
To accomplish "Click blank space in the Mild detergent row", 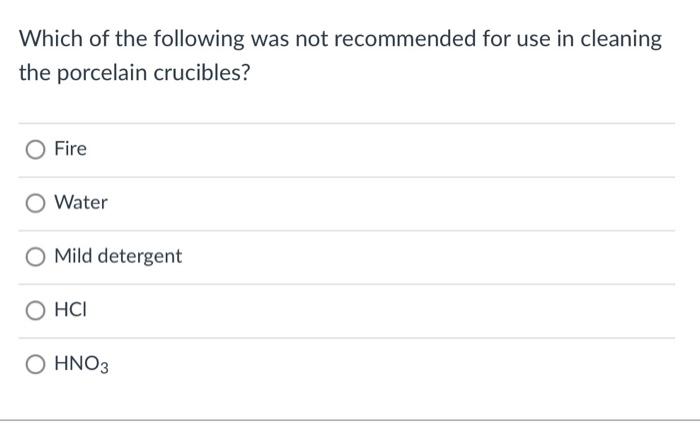I will coord(424,257).
